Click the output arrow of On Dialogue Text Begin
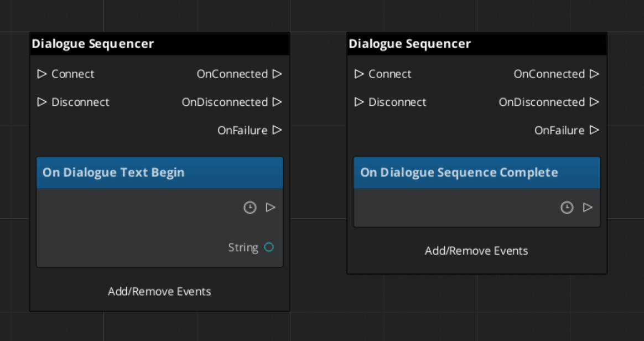The width and height of the screenshot is (644, 341). point(271,208)
